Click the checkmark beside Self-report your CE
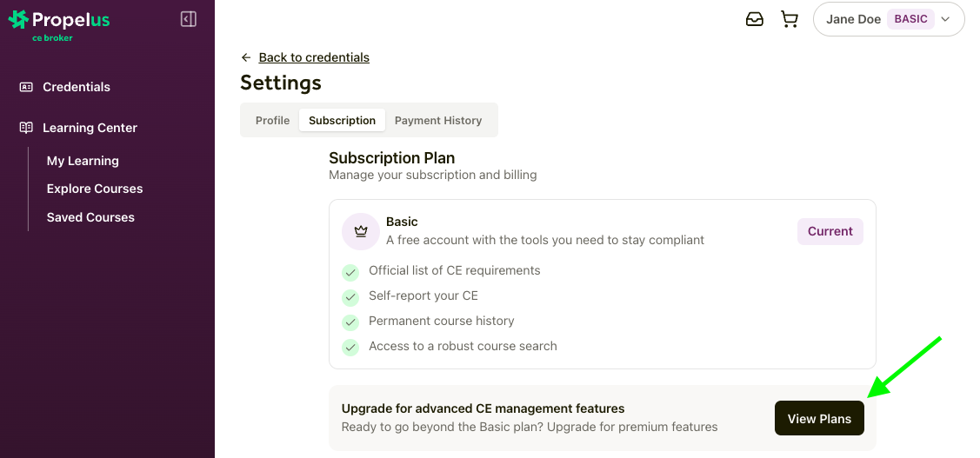Viewport: 980px width, 458px height. click(x=350, y=297)
